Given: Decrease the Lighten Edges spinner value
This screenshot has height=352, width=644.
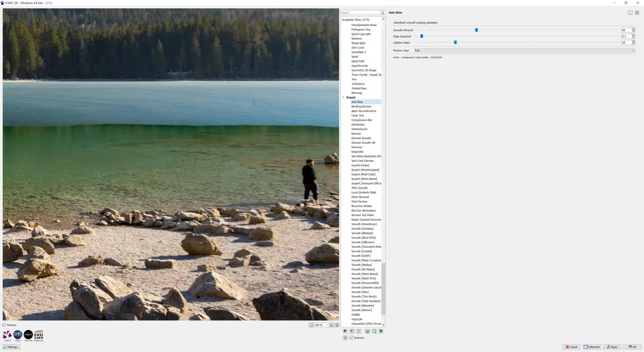Looking at the screenshot, I should pos(633,44).
